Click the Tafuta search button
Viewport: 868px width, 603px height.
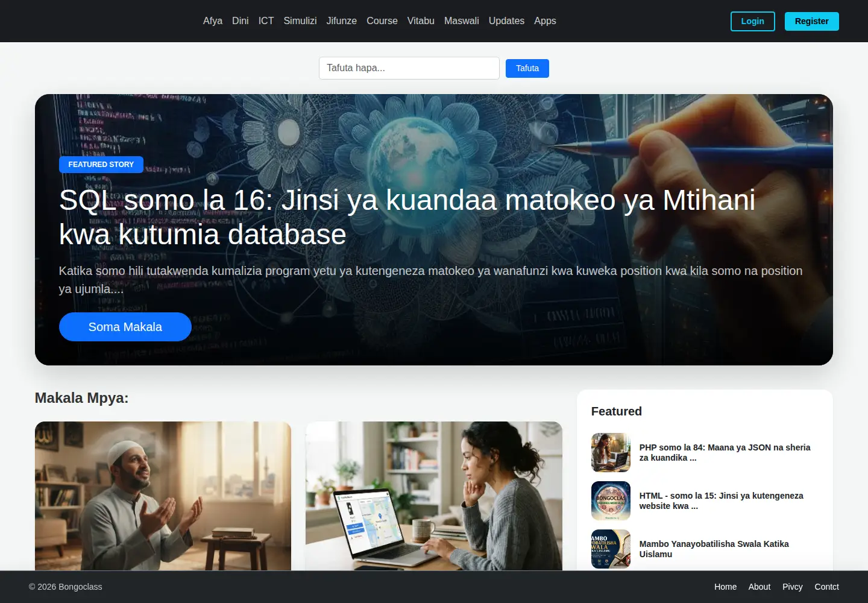coord(527,68)
